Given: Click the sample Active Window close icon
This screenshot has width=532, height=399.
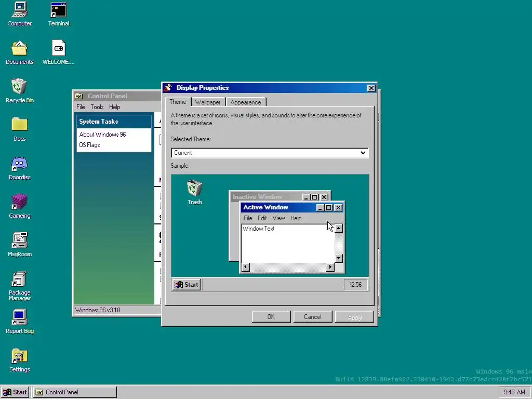Looking at the screenshot, I should 338,208.
